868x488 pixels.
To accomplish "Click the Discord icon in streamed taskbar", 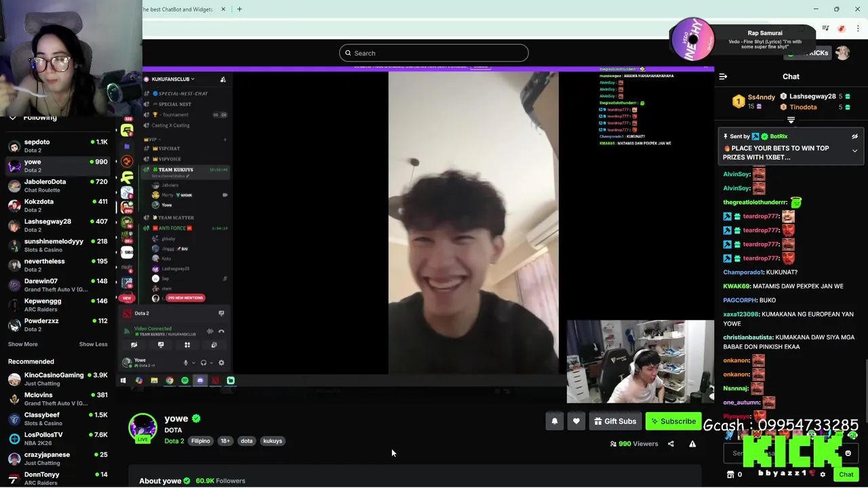I will (x=200, y=381).
